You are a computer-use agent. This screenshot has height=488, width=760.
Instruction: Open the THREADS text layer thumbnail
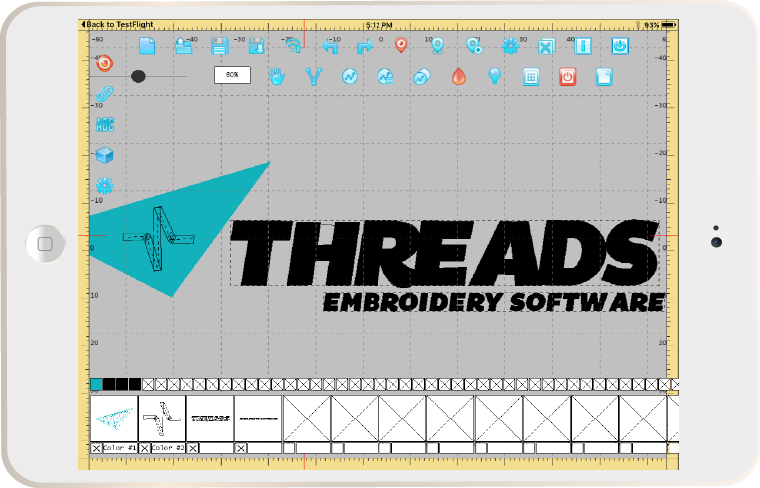[x=210, y=418]
